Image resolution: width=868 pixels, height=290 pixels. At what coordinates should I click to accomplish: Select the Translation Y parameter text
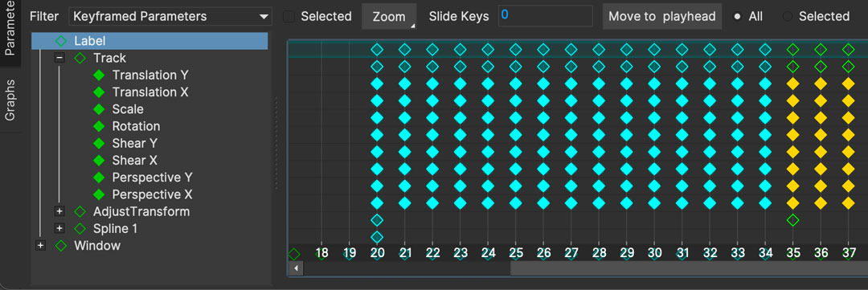tap(150, 76)
